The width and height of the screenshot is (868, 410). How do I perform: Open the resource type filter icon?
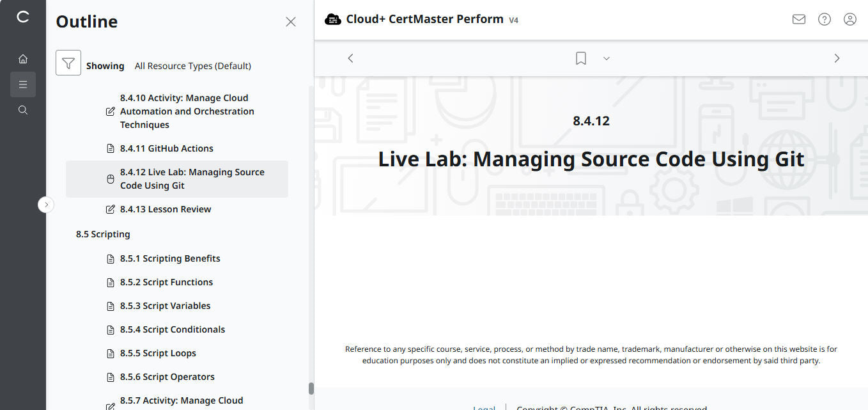[x=68, y=63]
